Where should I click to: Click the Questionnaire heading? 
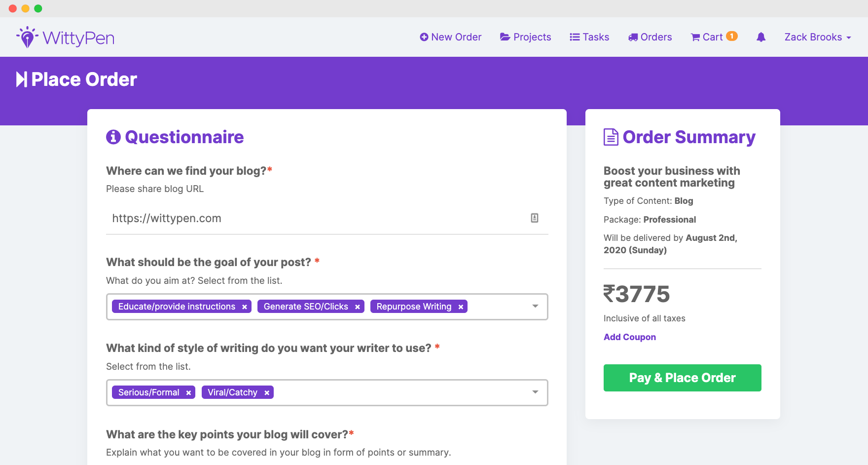(184, 137)
